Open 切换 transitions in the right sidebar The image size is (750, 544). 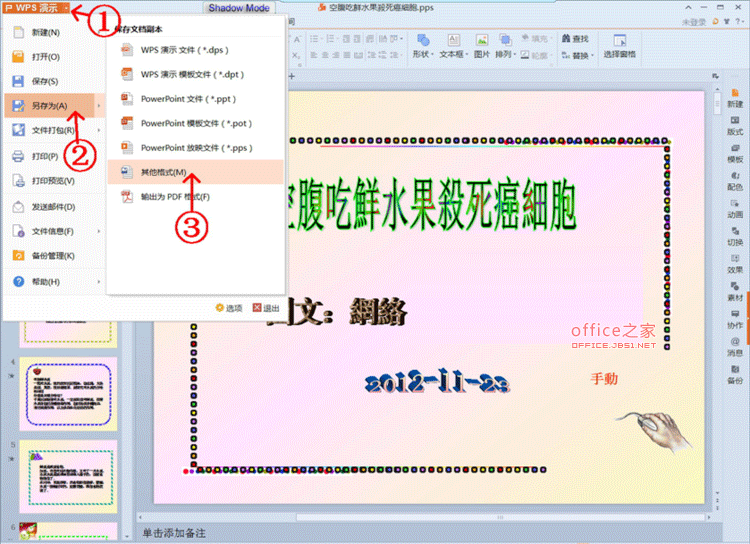(x=735, y=237)
